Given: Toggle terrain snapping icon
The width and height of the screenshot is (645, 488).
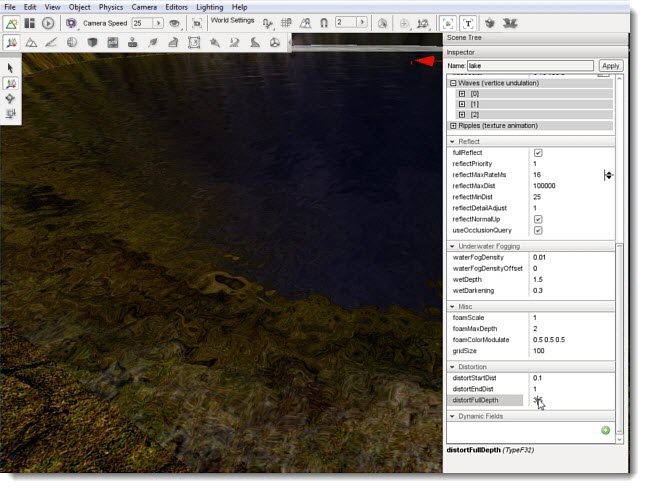Looking at the screenshot, I should [305, 23].
